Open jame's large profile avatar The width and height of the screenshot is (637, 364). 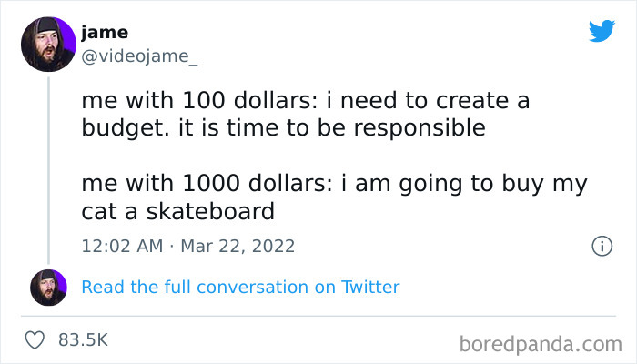point(47,45)
